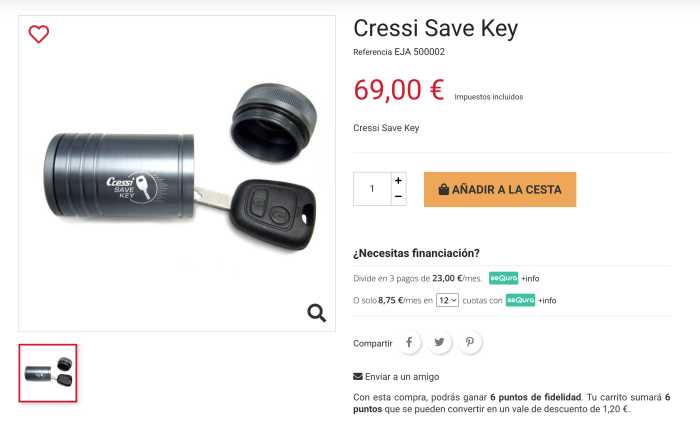Open the 12 cuotas dropdown

(x=447, y=300)
